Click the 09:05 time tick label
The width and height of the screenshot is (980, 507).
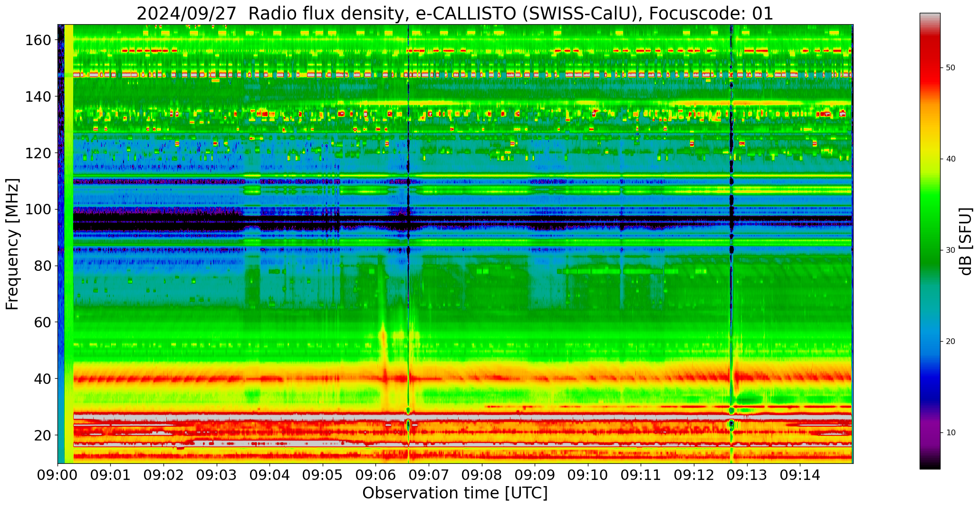point(323,474)
